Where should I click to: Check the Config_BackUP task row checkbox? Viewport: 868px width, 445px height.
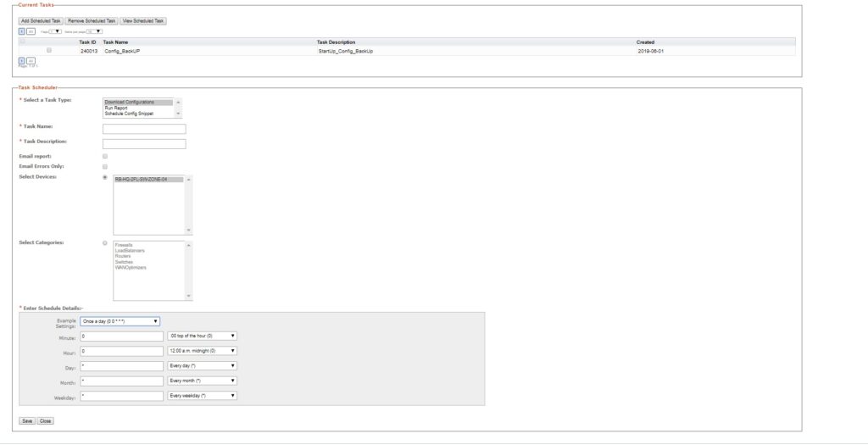tap(48, 50)
